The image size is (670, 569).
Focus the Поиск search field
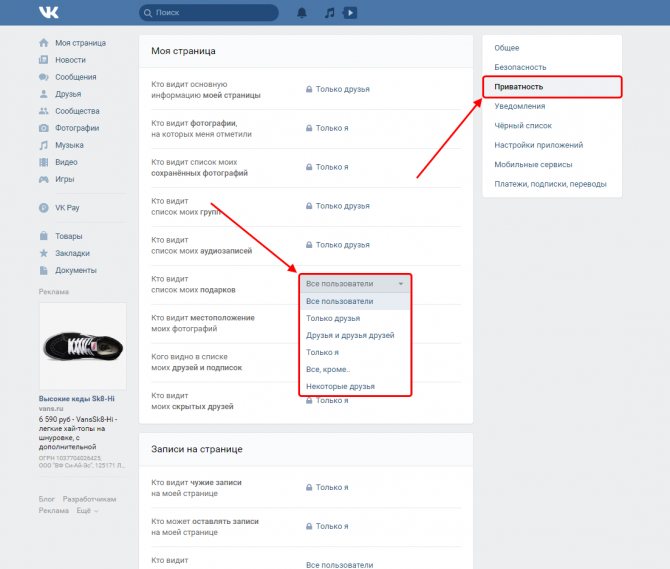pos(209,13)
